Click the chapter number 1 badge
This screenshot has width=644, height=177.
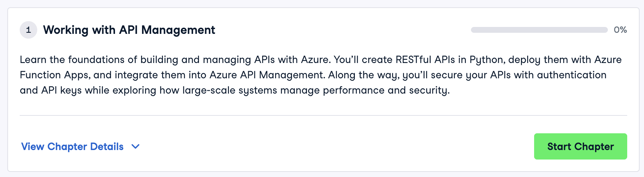click(28, 30)
